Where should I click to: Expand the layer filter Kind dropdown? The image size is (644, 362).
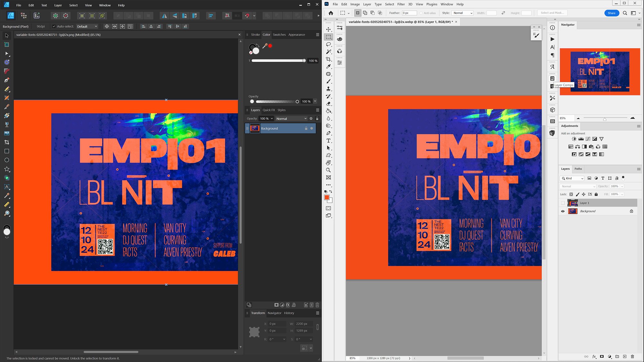[572, 178]
